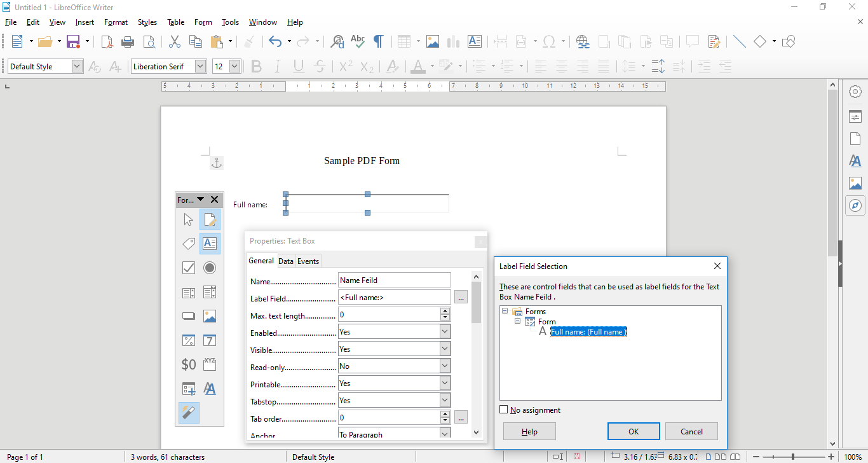Select the Option Button form control
Image resolution: width=868 pixels, height=463 pixels.
(210, 267)
